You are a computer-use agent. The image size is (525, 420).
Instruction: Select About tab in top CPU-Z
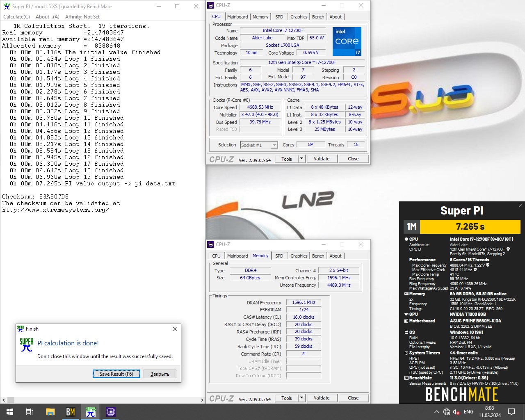(x=336, y=17)
